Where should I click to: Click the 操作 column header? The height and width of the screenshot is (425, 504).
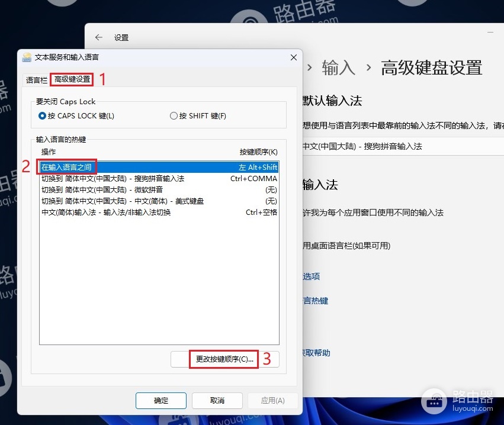point(49,152)
